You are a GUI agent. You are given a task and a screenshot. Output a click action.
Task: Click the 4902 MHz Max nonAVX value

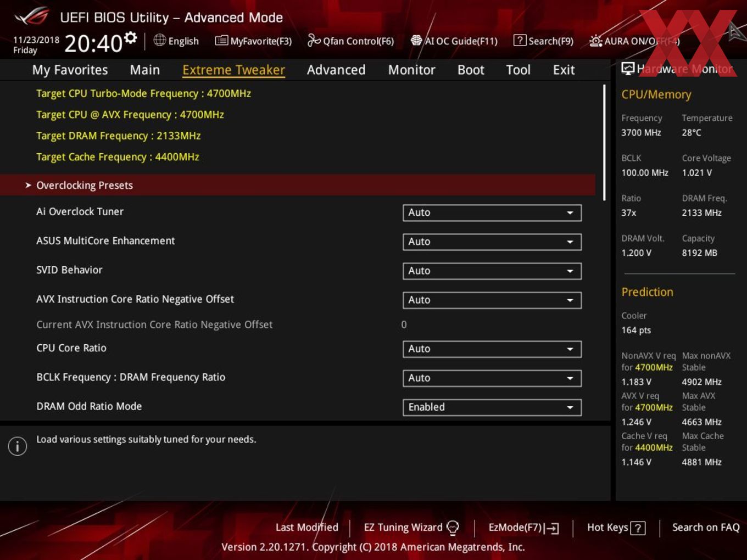pyautogui.click(x=701, y=382)
